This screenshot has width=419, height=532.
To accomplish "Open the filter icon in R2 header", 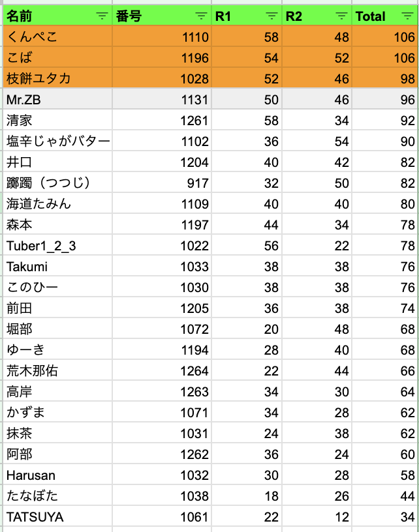I will click(x=341, y=16).
